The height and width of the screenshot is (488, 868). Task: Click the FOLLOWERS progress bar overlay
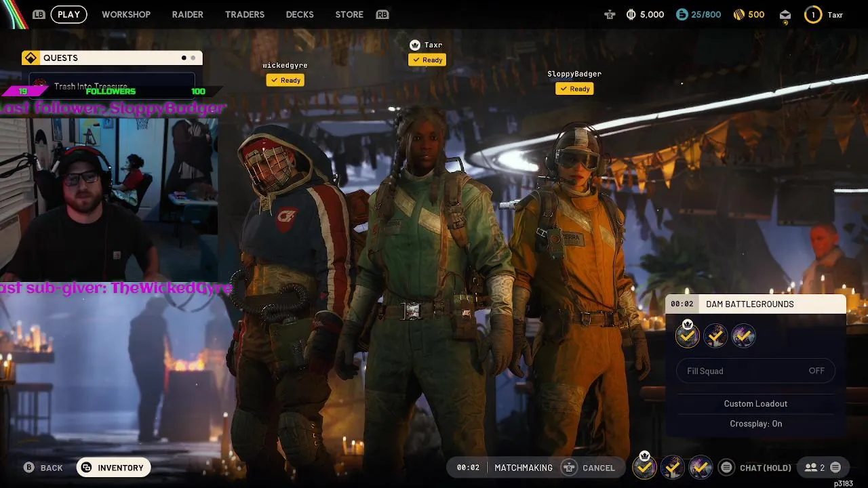point(112,91)
